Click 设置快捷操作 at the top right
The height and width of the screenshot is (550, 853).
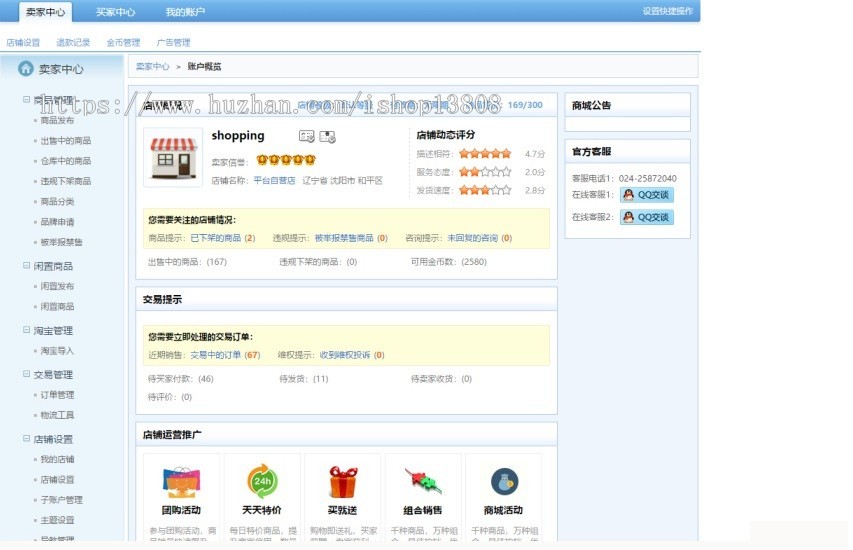click(x=667, y=12)
